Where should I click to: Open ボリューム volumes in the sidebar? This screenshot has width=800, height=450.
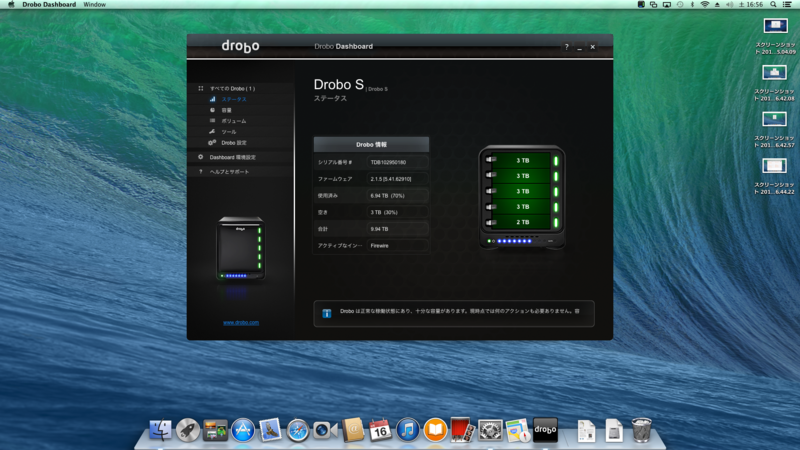(x=233, y=121)
